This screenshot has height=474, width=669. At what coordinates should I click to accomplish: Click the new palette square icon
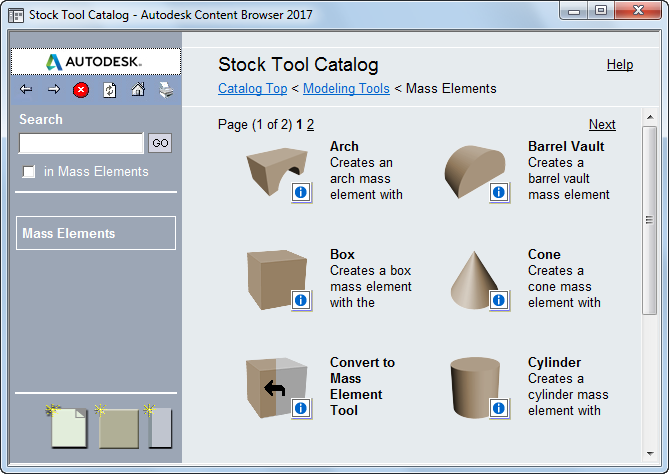tap(117, 426)
